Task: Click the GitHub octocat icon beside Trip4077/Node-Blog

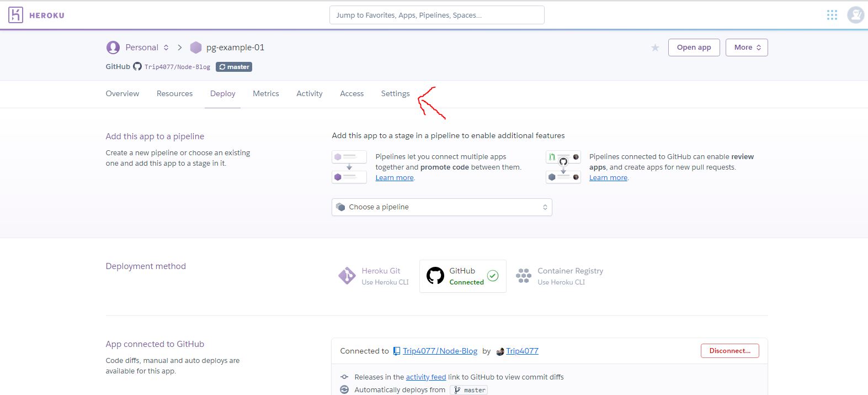Action: tap(137, 67)
